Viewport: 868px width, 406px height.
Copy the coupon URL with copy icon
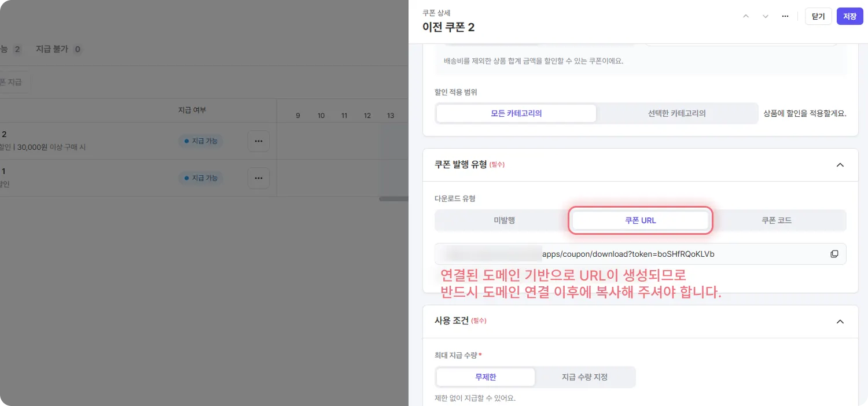point(834,254)
